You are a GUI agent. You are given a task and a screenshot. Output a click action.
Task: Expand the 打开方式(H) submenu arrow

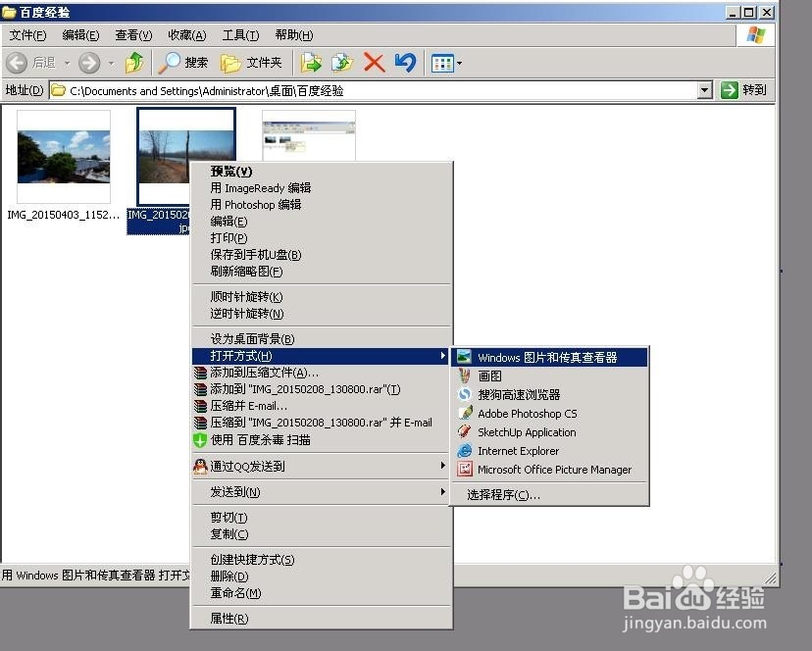tap(442, 355)
